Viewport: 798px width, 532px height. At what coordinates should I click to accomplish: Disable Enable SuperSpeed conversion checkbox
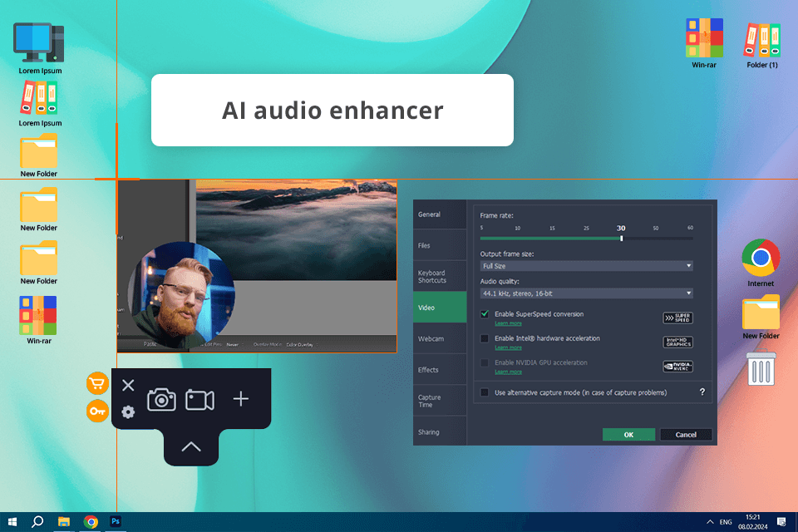coord(485,314)
